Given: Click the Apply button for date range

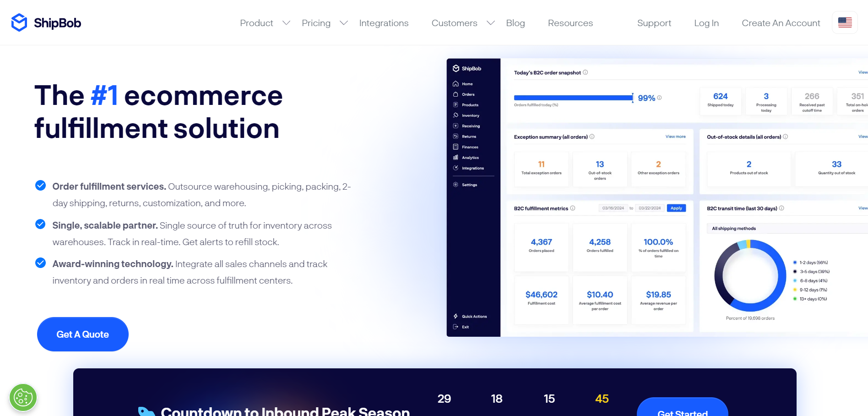Looking at the screenshot, I should (x=676, y=208).
